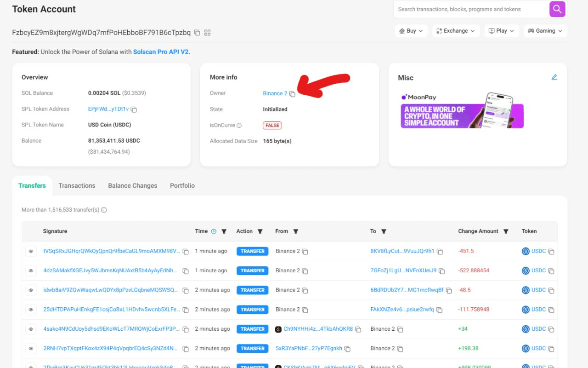Open the To column filter
The image size is (588, 368).
384,231
